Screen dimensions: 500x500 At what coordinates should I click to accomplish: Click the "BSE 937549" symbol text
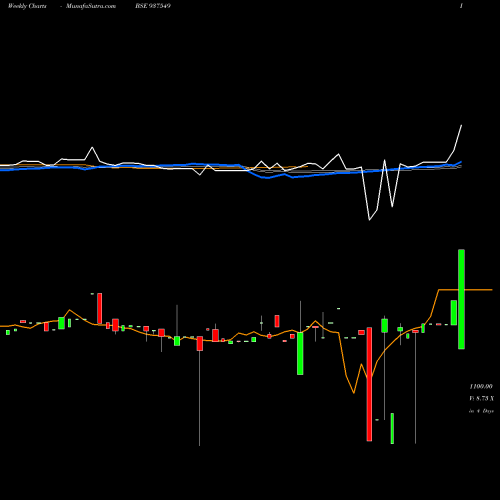153,6
